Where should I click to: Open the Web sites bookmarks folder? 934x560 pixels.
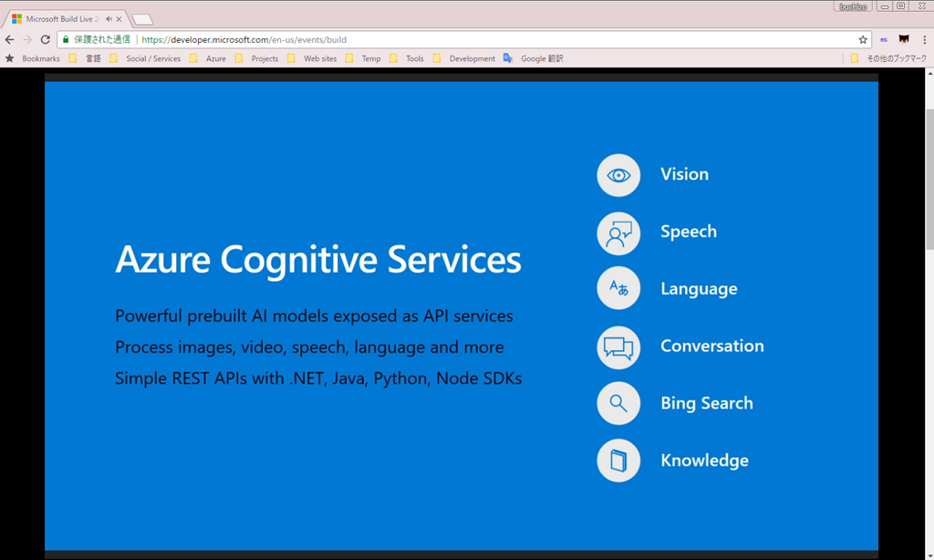tap(312, 58)
